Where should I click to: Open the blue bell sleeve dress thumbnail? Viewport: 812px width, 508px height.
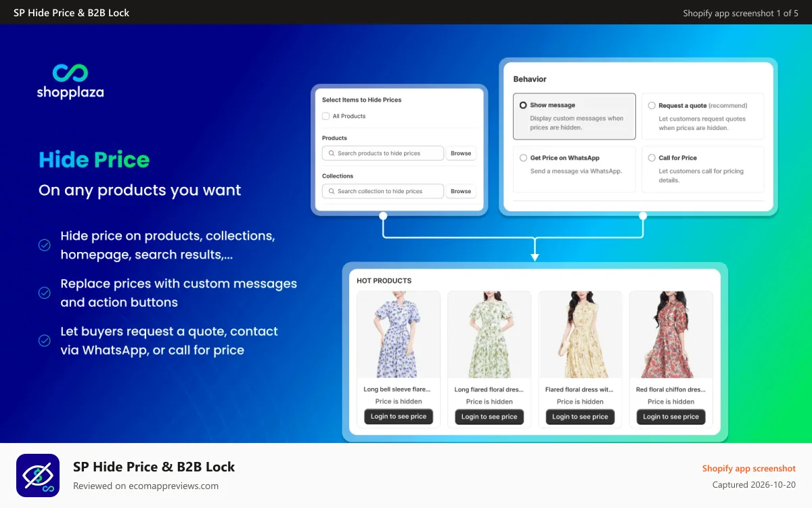pyautogui.click(x=399, y=335)
